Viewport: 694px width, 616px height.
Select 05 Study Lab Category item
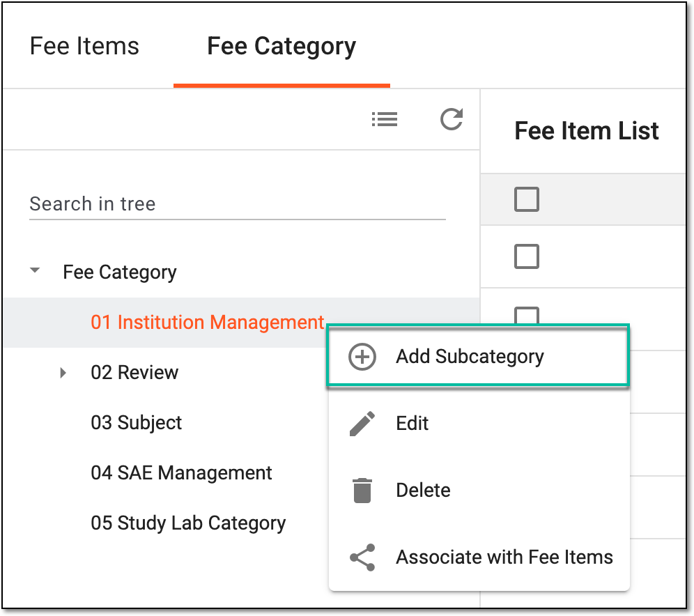[x=188, y=523]
